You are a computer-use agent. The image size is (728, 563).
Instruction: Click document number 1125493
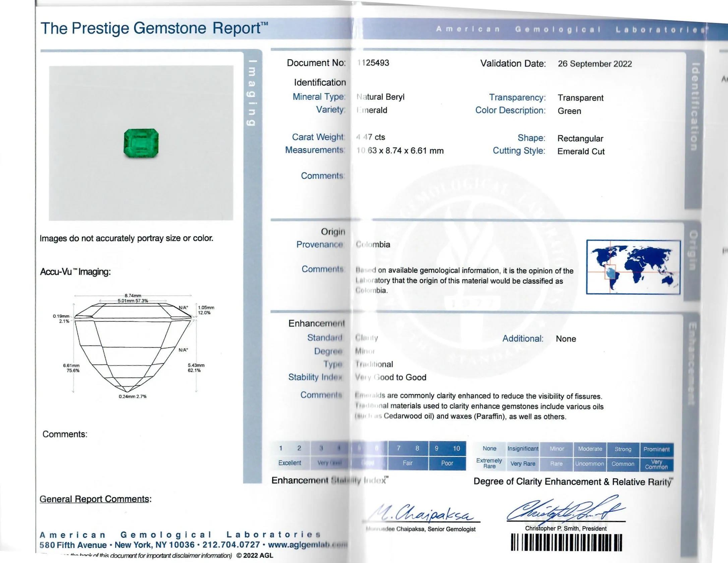[x=373, y=63]
